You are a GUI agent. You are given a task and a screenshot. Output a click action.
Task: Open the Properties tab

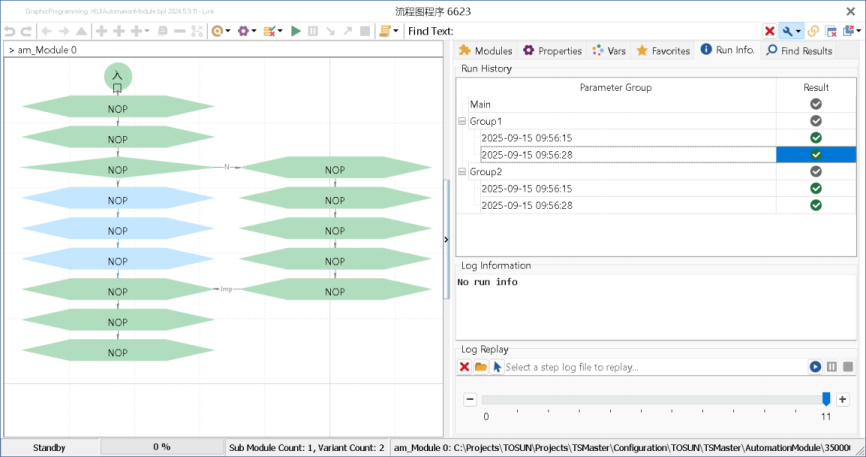(x=552, y=50)
